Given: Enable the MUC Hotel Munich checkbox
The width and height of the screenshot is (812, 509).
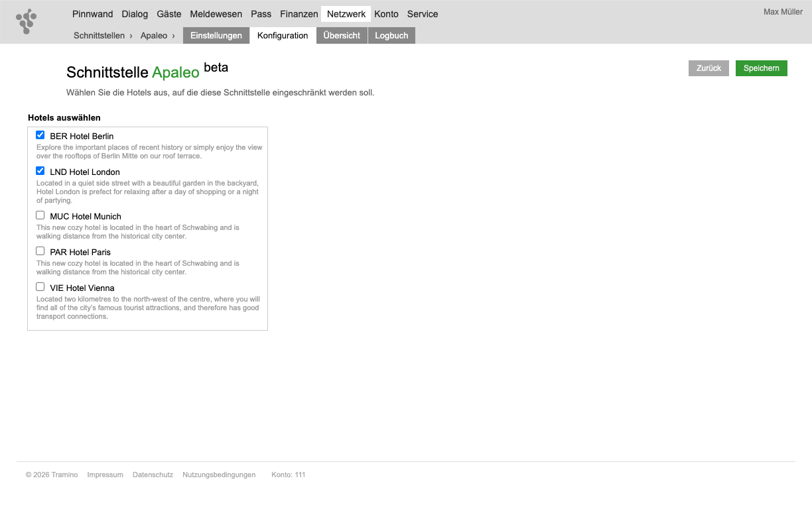Looking at the screenshot, I should (40, 215).
